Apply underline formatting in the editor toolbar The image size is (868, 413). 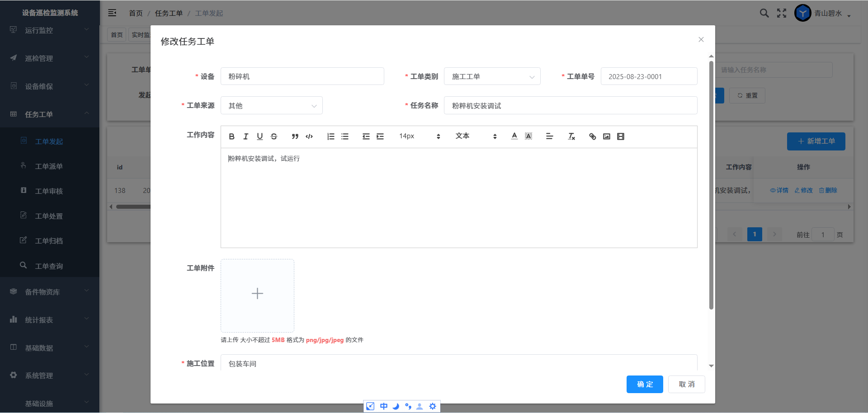tap(259, 136)
